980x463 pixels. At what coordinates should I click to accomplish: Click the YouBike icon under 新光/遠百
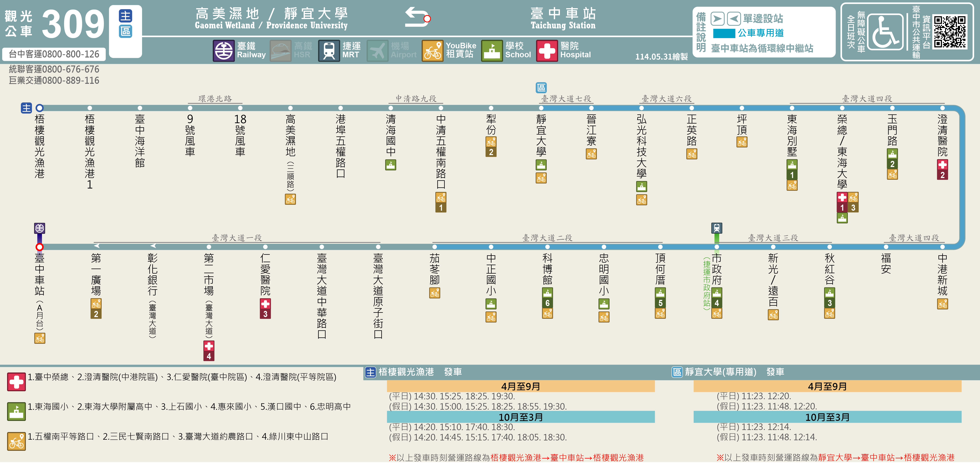pyautogui.click(x=773, y=315)
